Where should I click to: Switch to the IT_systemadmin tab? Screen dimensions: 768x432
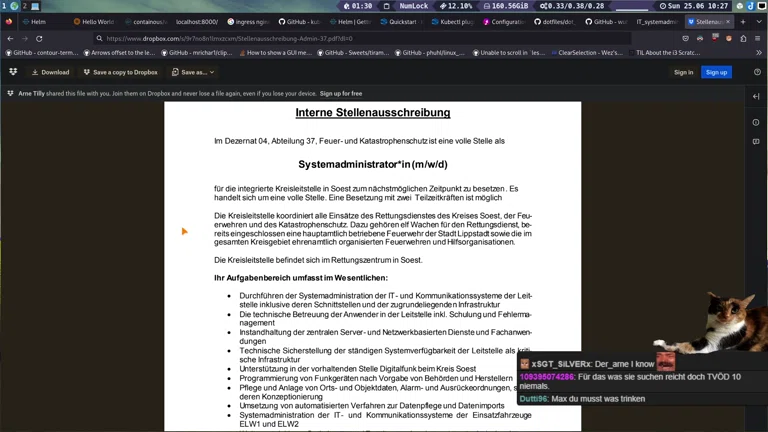coord(657,22)
